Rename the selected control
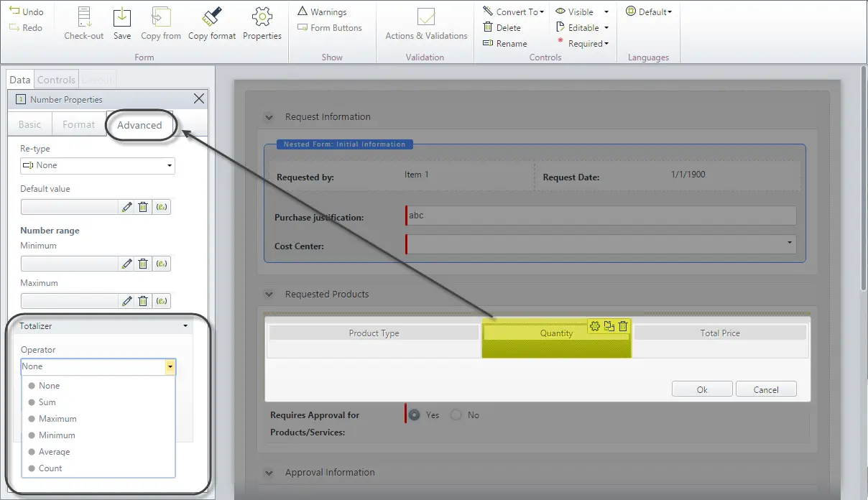The width and height of the screenshot is (868, 500). (x=505, y=43)
